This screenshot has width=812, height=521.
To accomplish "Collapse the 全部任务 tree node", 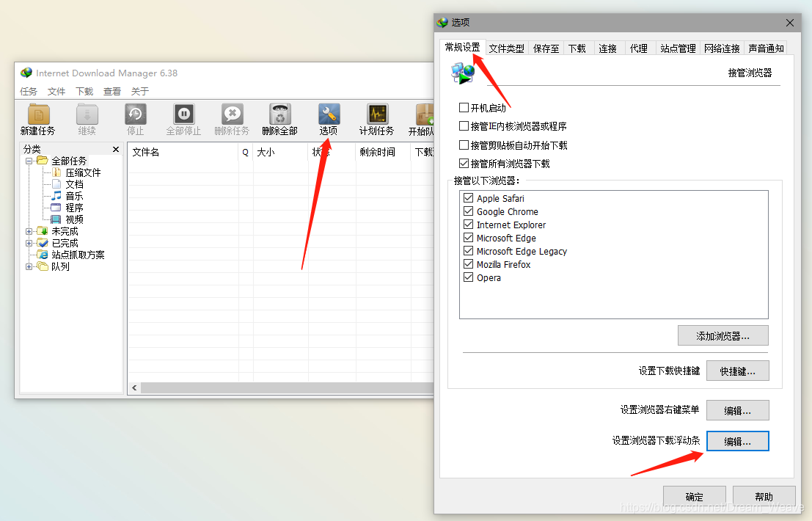I will point(29,161).
